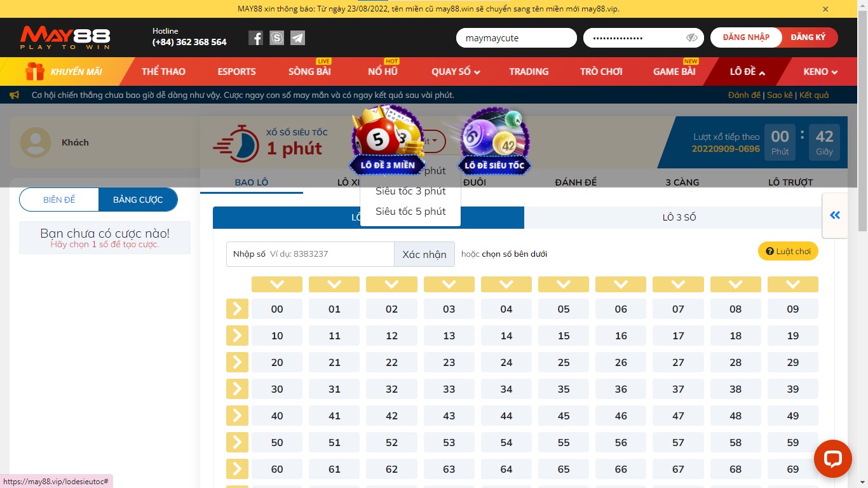Image resolution: width=868 pixels, height=488 pixels.
Task: Click the Lô Đề 3 Miền game icon
Action: click(388, 140)
